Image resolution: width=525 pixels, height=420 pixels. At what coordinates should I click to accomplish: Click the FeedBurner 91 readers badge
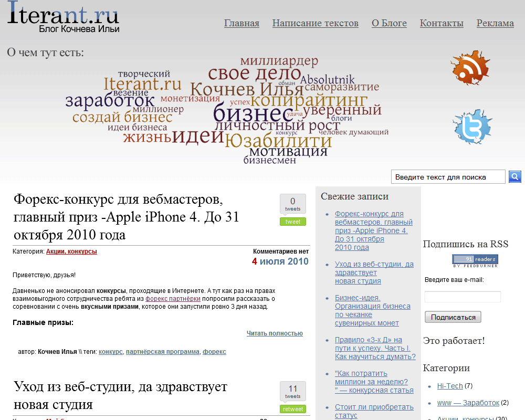tap(475, 260)
